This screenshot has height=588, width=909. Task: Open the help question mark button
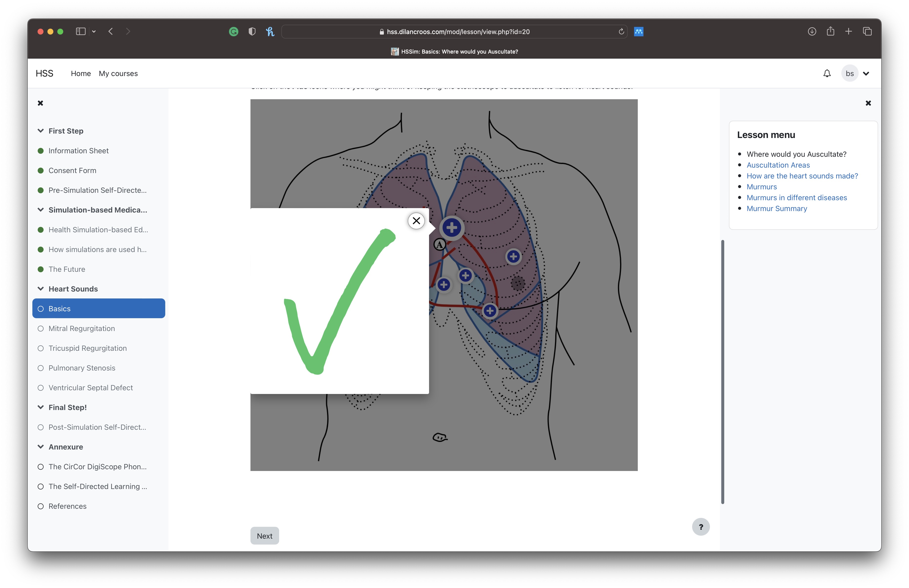[x=701, y=527]
